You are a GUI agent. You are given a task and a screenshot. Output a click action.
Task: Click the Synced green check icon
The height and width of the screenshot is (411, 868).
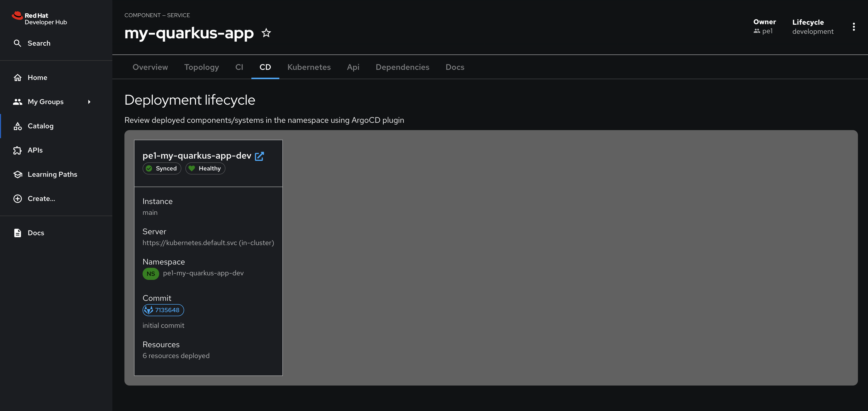coord(149,168)
